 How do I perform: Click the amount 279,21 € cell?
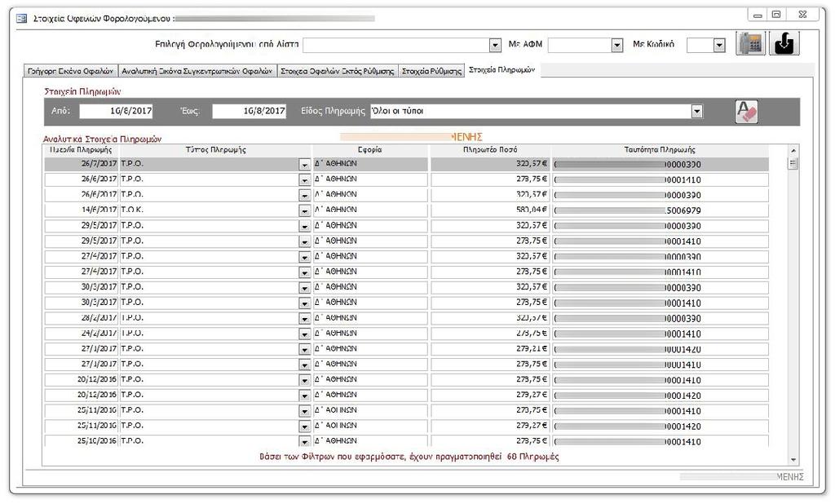tap(490, 349)
